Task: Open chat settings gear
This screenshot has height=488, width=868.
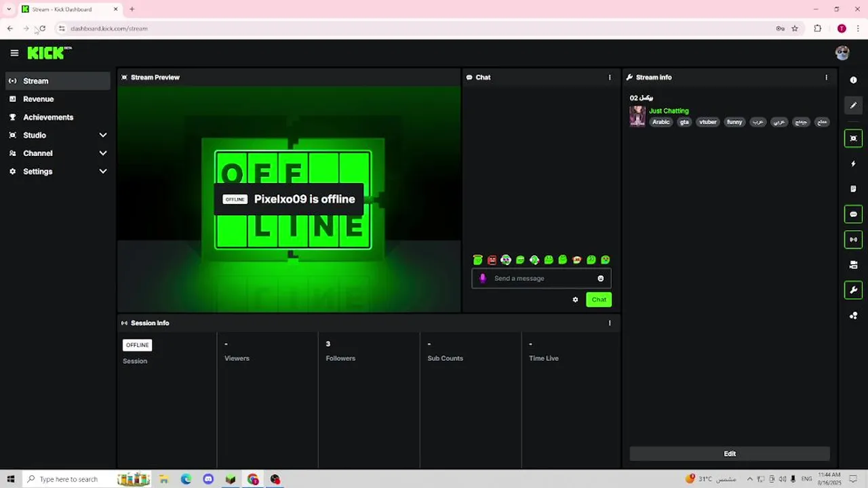Action: point(575,300)
